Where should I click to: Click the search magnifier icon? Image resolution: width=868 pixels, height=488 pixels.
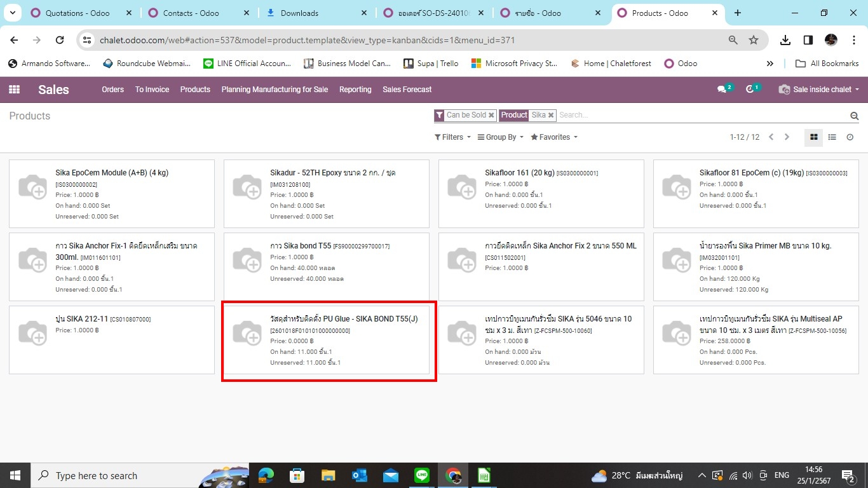[x=854, y=116]
